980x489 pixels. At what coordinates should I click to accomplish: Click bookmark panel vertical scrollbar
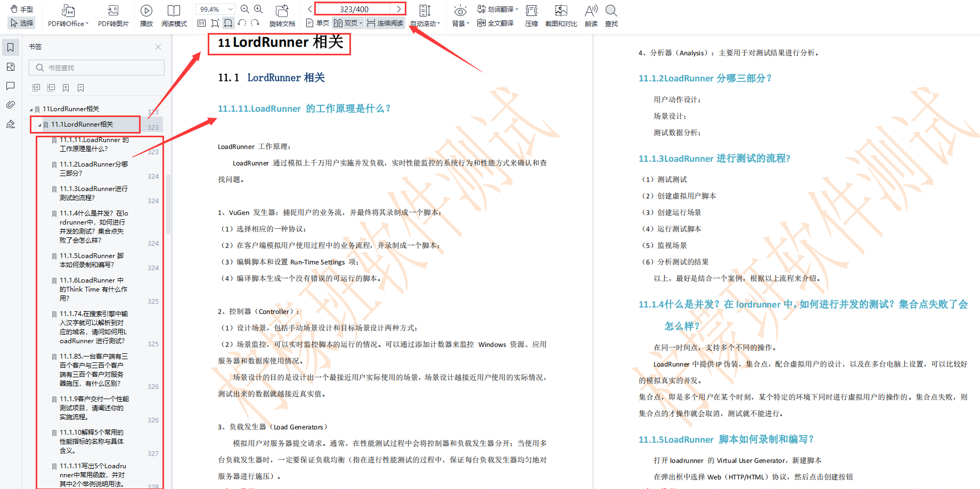pos(168,205)
